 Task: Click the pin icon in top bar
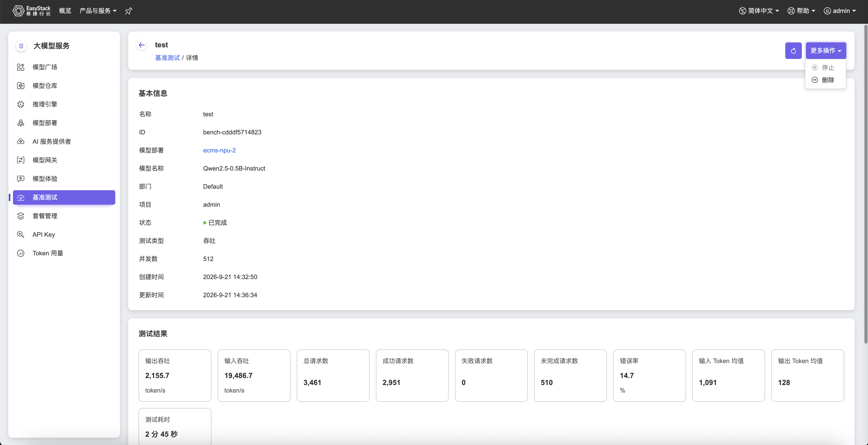click(x=128, y=11)
